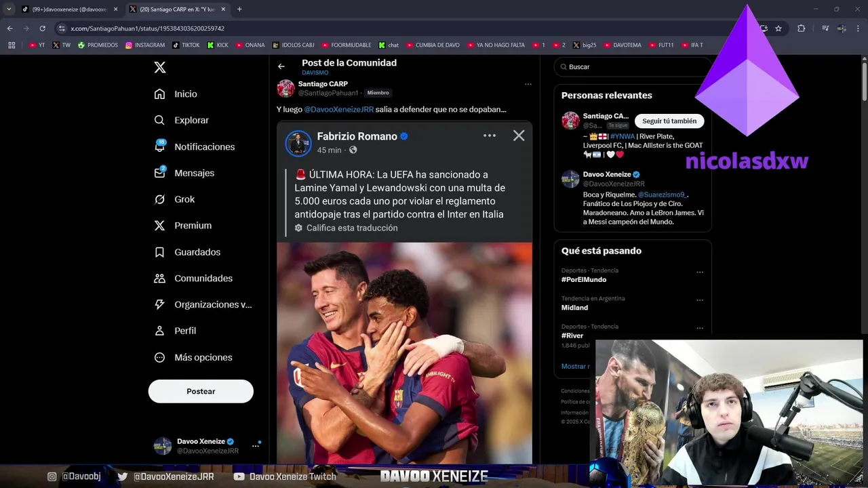This screenshot has height=488, width=868.
Task: Open post options three-dot menu
Action: (528, 85)
